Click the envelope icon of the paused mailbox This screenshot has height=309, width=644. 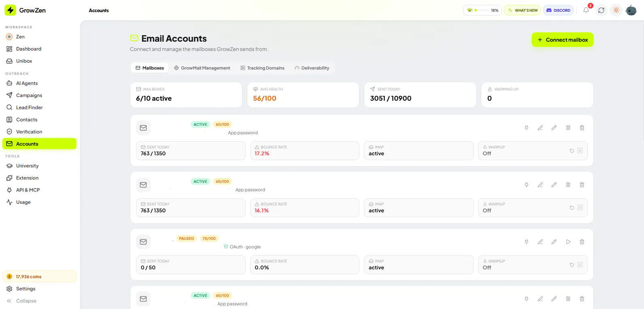pos(143,242)
